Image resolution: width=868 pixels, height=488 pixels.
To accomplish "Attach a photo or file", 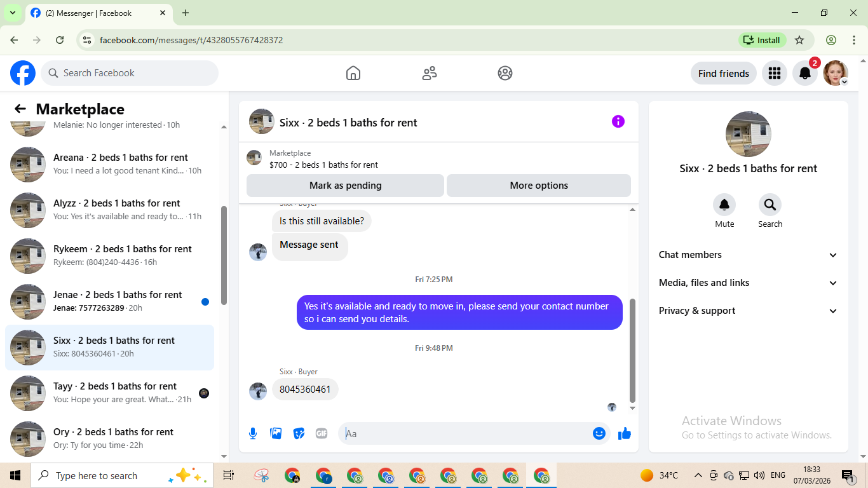I will point(276,433).
